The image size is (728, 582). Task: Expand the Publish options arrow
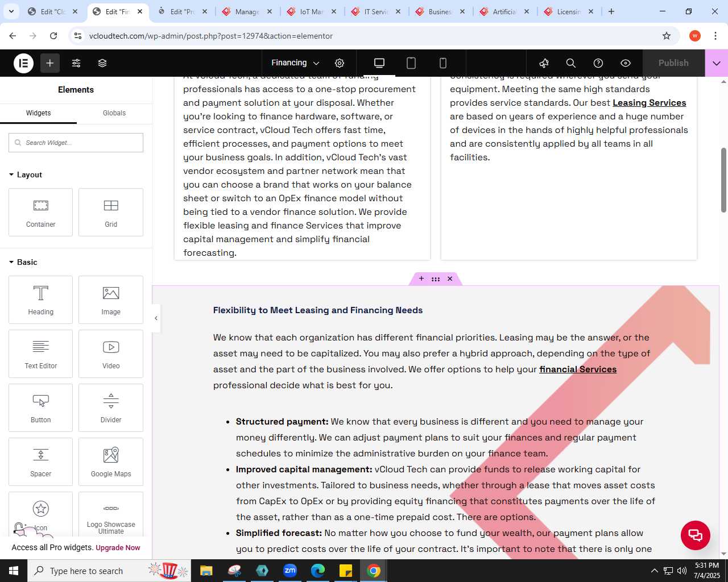pos(717,63)
